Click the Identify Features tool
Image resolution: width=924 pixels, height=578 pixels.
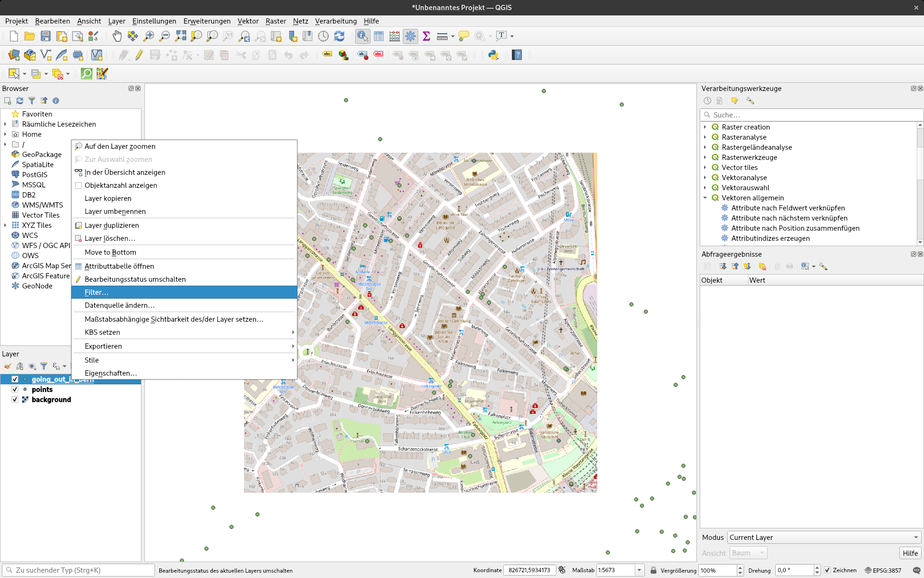362,36
